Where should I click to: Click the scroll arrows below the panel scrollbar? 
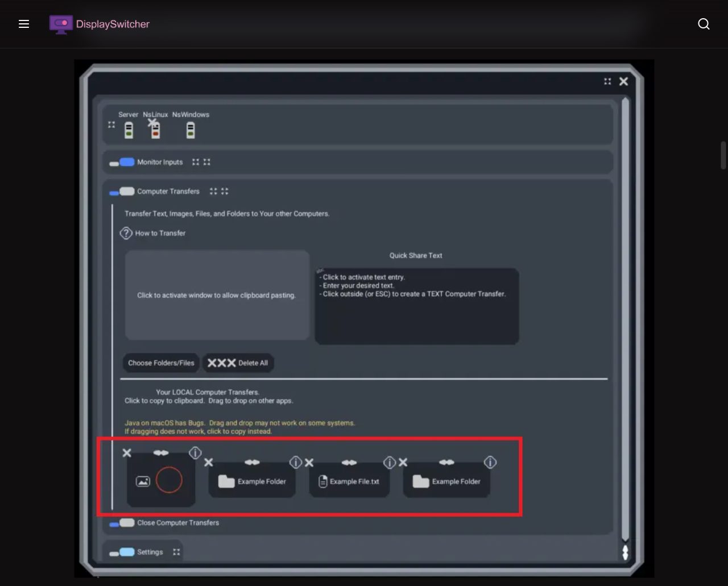click(626, 552)
